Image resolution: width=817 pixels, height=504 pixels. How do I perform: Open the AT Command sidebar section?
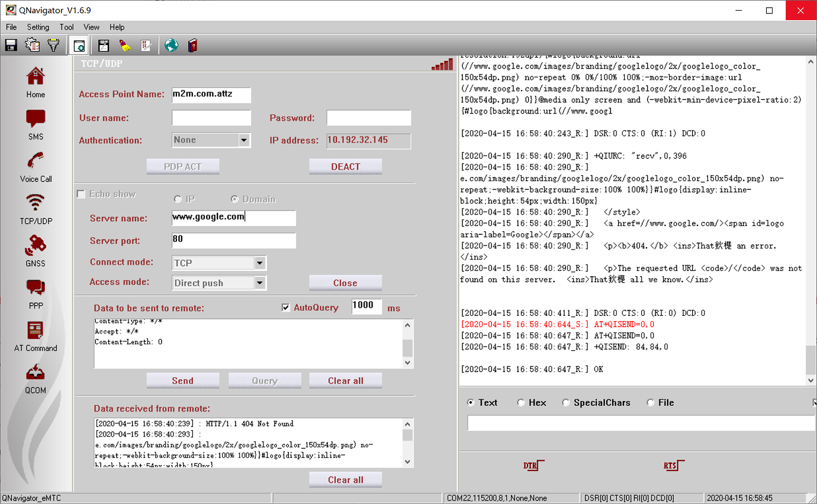coord(36,336)
